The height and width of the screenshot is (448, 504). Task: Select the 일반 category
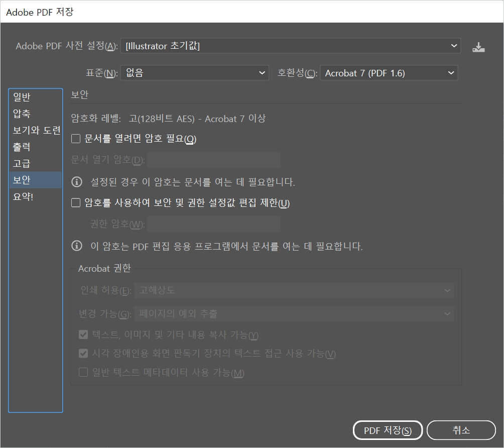tap(35, 97)
